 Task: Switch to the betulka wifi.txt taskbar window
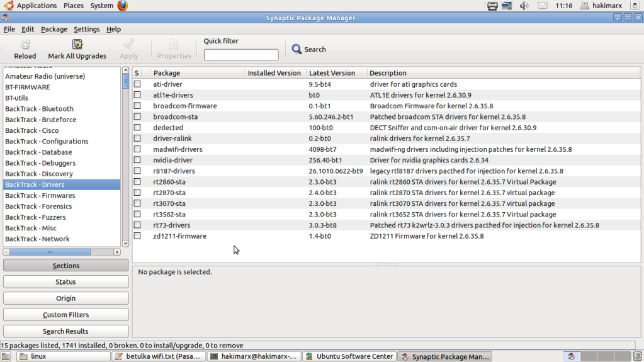point(159,356)
